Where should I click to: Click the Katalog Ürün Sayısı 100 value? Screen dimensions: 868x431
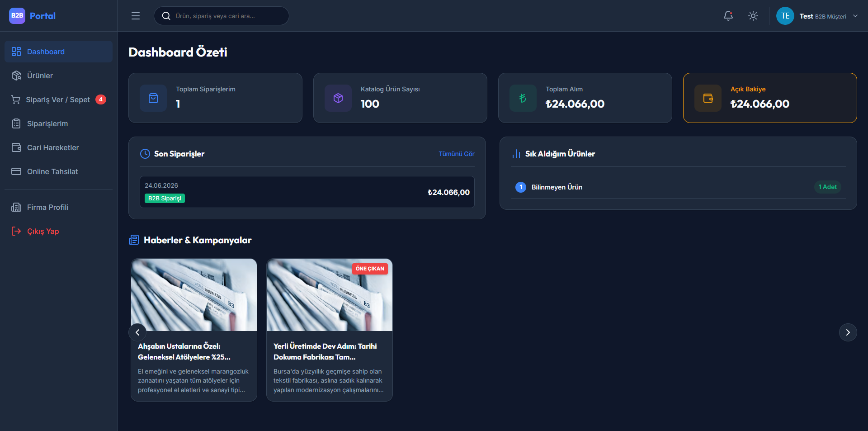(370, 104)
